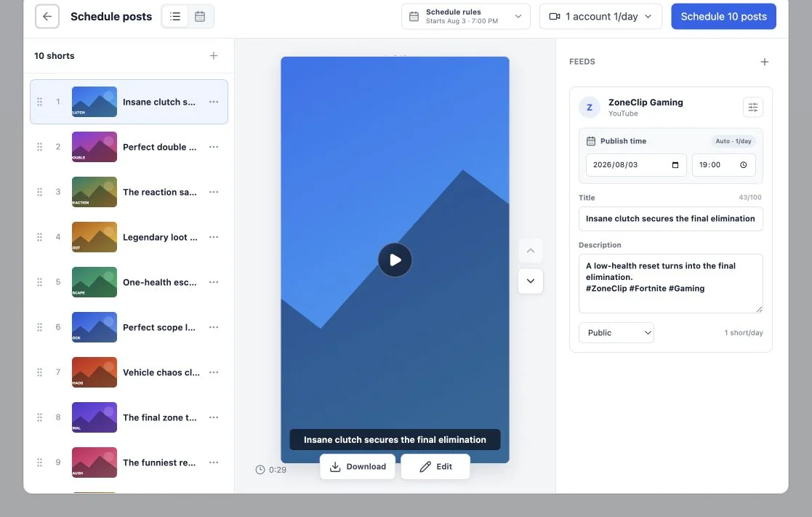Switch to calendar view
Screen dimensions: 812x517
[200, 17]
